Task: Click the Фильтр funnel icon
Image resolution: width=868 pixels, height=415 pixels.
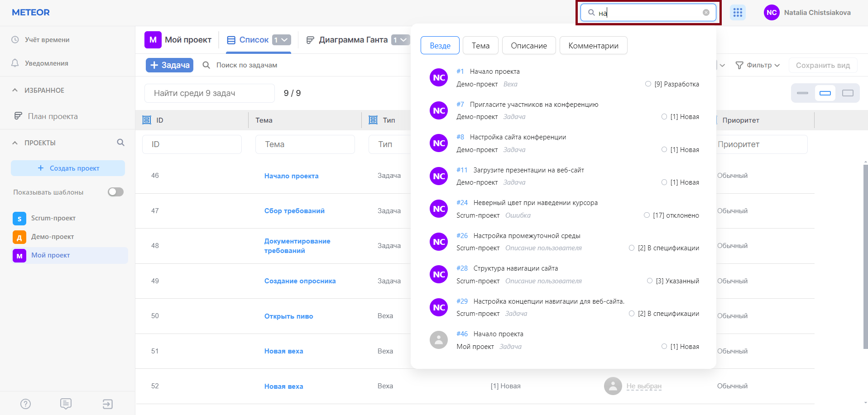Action: (x=739, y=66)
